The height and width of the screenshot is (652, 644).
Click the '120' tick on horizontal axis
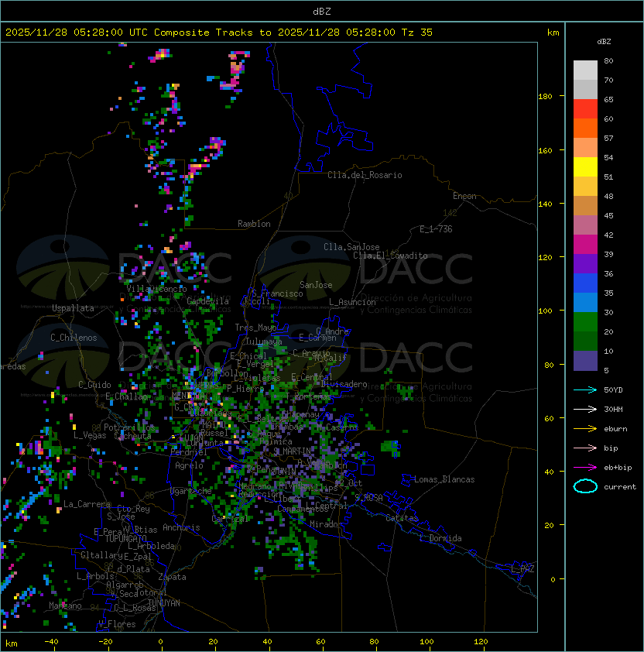(x=481, y=642)
